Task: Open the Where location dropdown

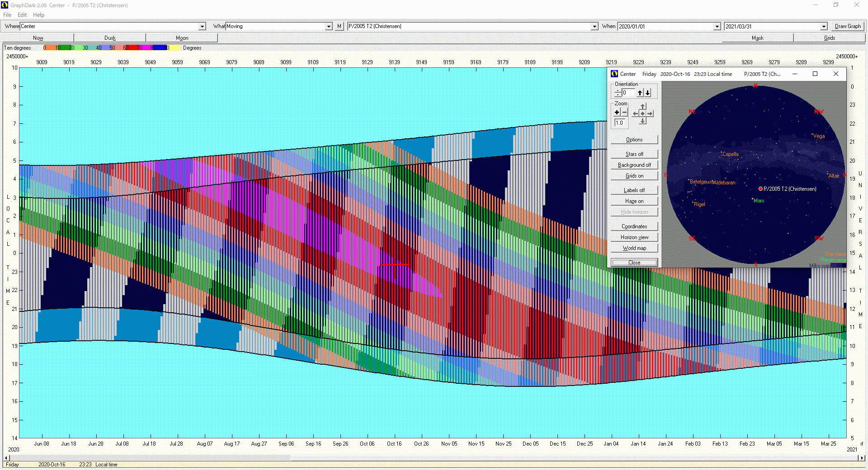Action: [203, 27]
